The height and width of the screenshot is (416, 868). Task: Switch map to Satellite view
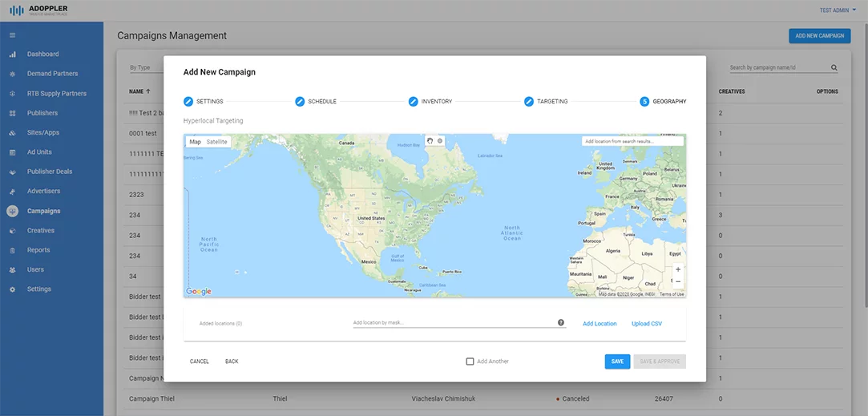point(216,142)
